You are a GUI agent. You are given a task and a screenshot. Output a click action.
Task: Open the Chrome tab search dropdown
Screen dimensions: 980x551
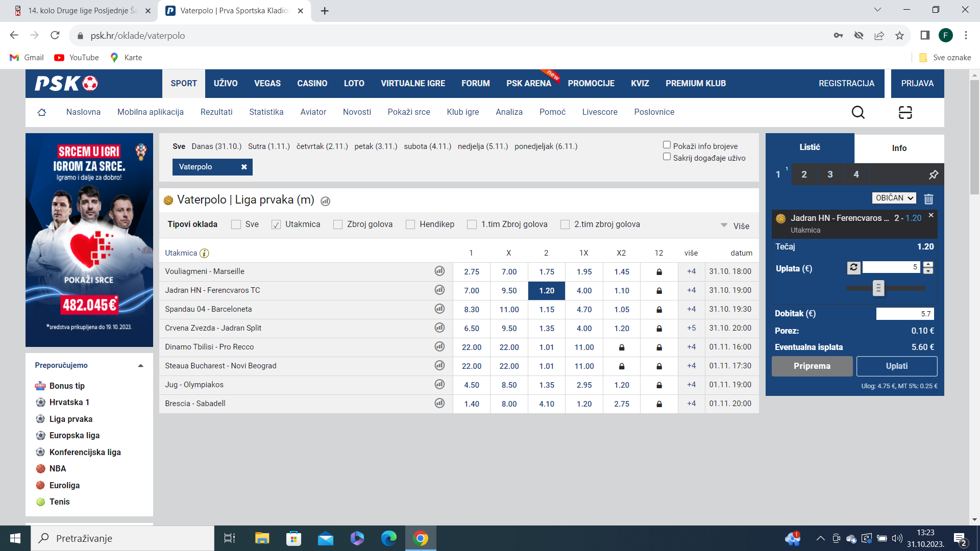click(877, 10)
